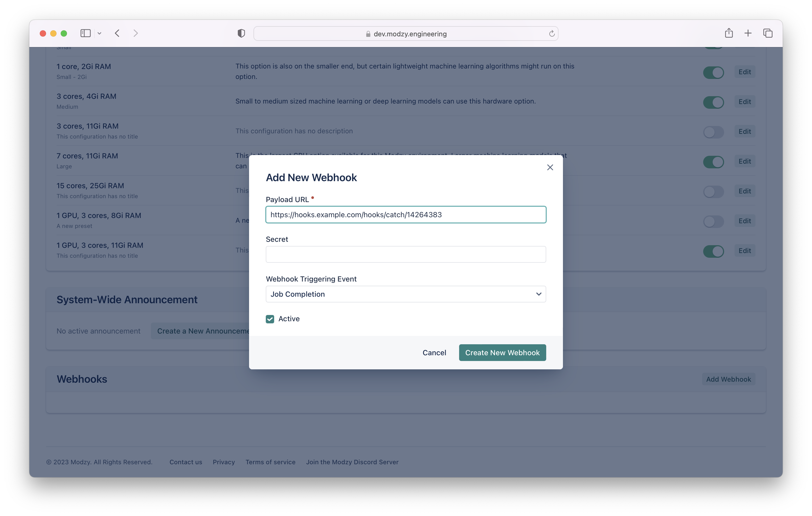Screen dimensions: 812x516
Task: Click the Payload URL text field
Action: click(x=406, y=215)
